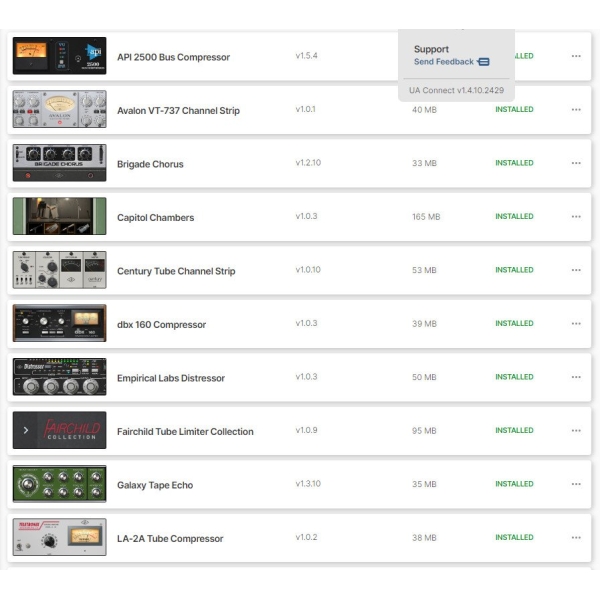
Task: Open more options for Fairchild Tube Limiter Collection
Action: (x=576, y=431)
